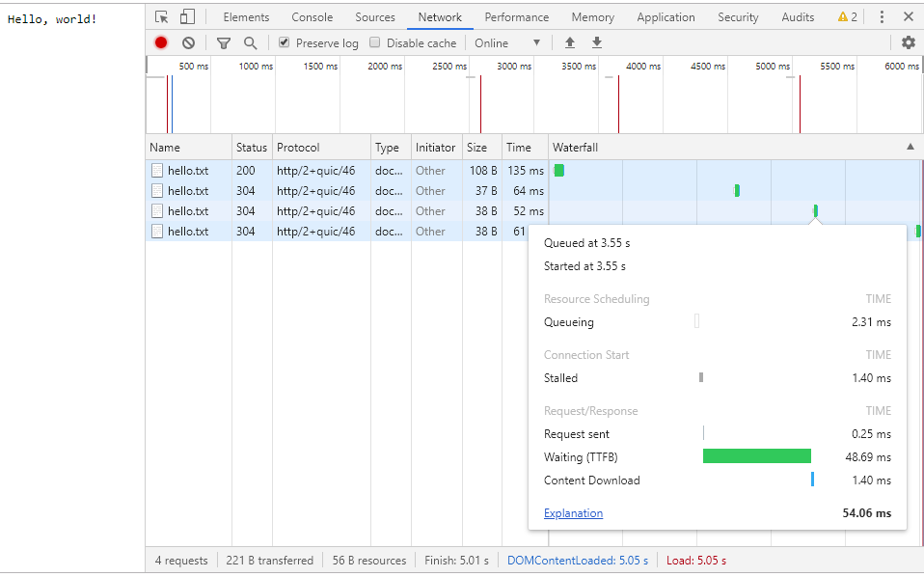Switch to the Elements tab
This screenshot has width=924, height=577.
[246, 17]
